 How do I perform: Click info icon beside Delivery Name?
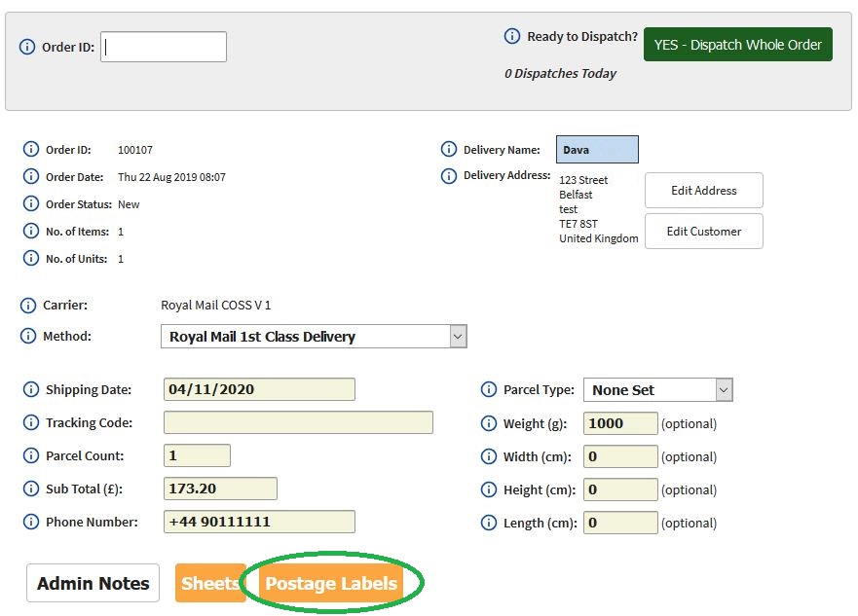449,149
